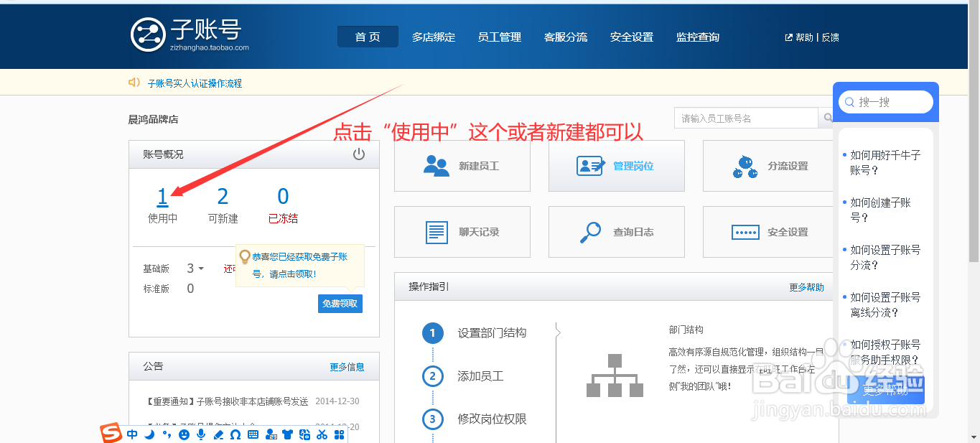Click the 可新建 count number 2
The height and width of the screenshot is (443, 980).
point(223,196)
